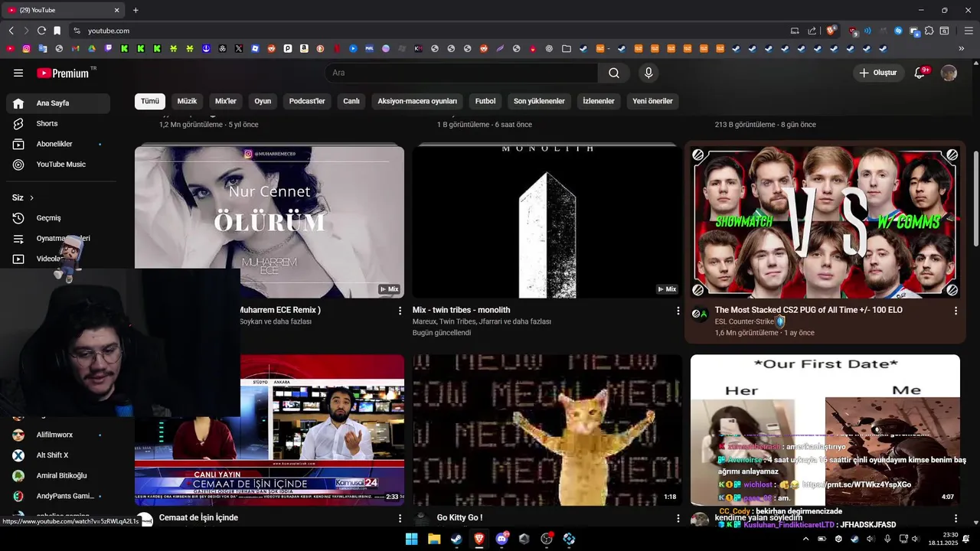The height and width of the screenshot is (551, 980).
Task: Open the notifications bell
Action: 920,73
